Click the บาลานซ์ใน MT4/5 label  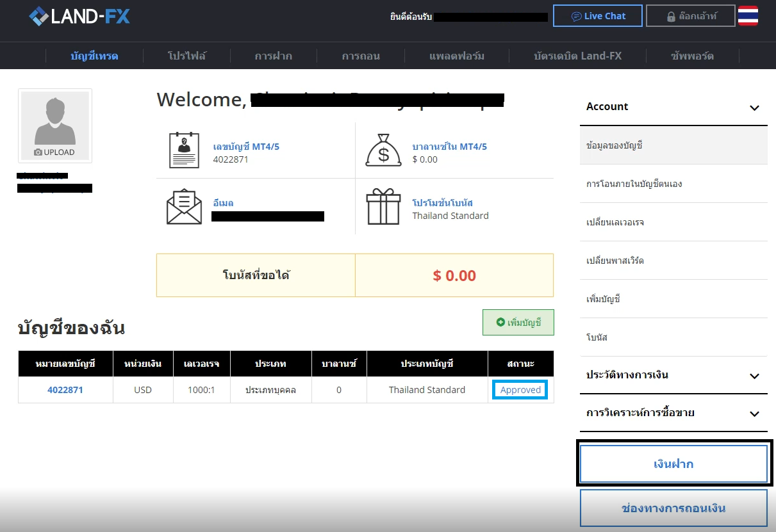click(450, 147)
